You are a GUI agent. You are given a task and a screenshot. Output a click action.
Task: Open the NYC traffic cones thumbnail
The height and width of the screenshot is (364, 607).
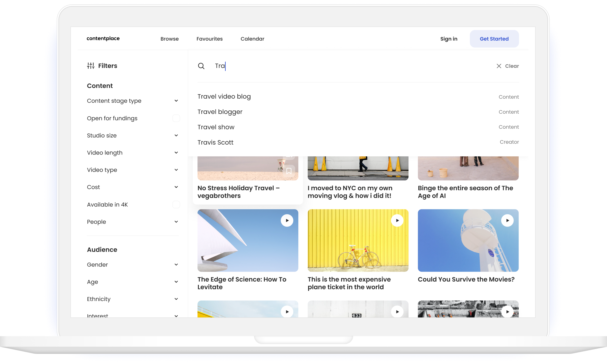pos(358,168)
